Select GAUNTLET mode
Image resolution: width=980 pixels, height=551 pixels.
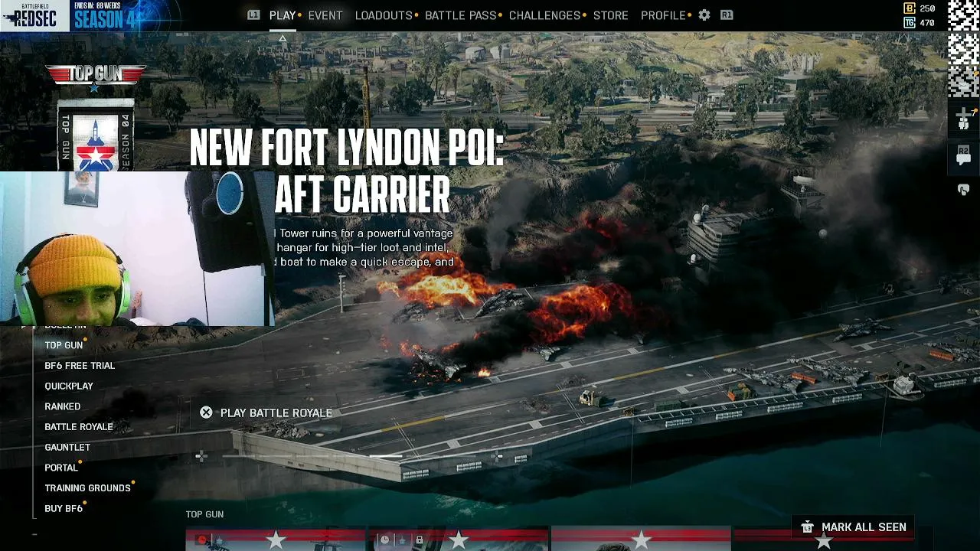click(67, 447)
